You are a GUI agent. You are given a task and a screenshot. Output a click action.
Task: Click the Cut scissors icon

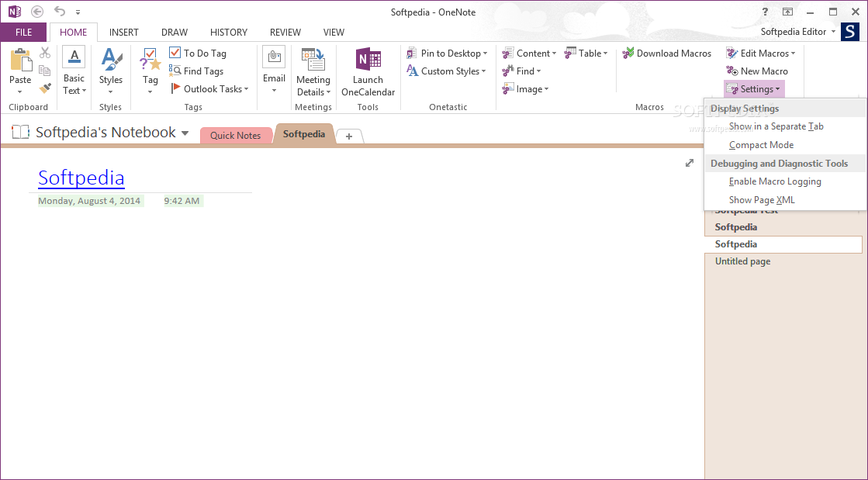point(45,53)
